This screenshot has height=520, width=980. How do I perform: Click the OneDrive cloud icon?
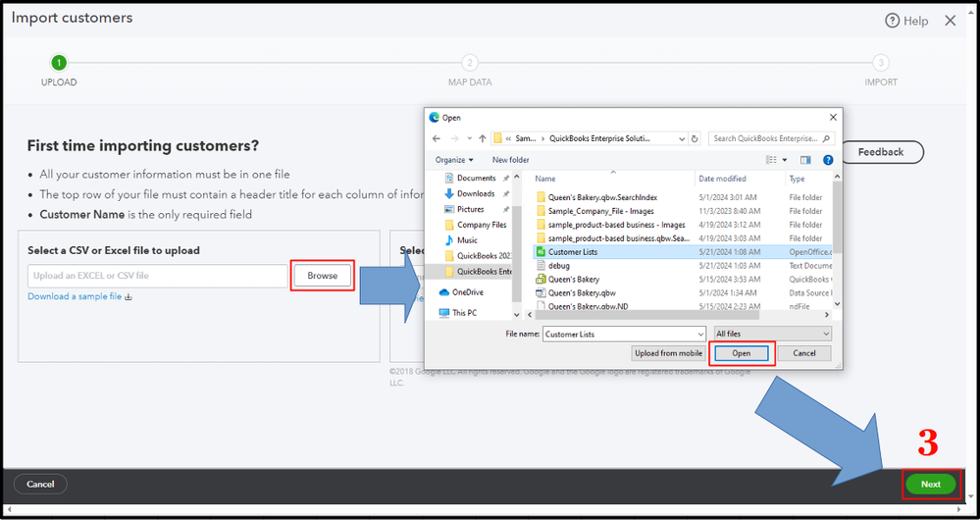click(x=444, y=292)
